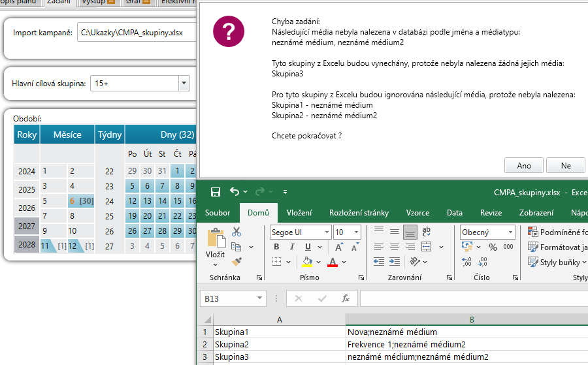
Task: Switch to the Vzorce ribbon tab
Action: (417, 213)
